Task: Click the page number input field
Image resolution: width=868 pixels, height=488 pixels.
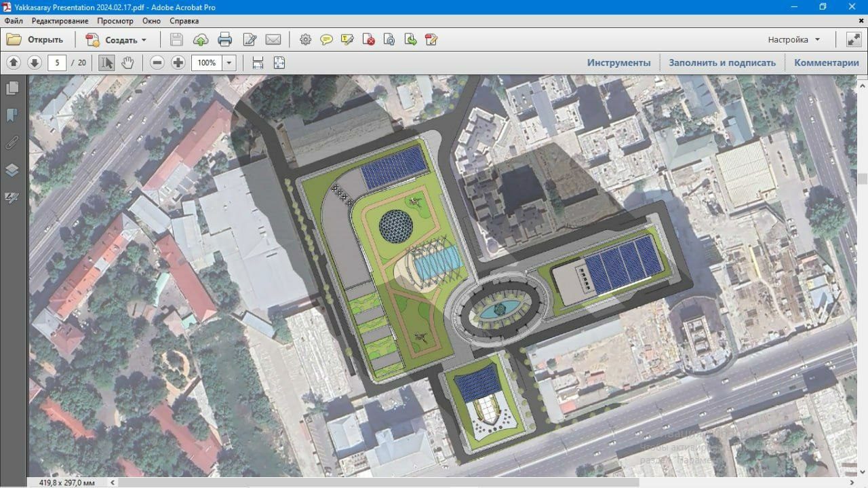Action: coord(57,62)
